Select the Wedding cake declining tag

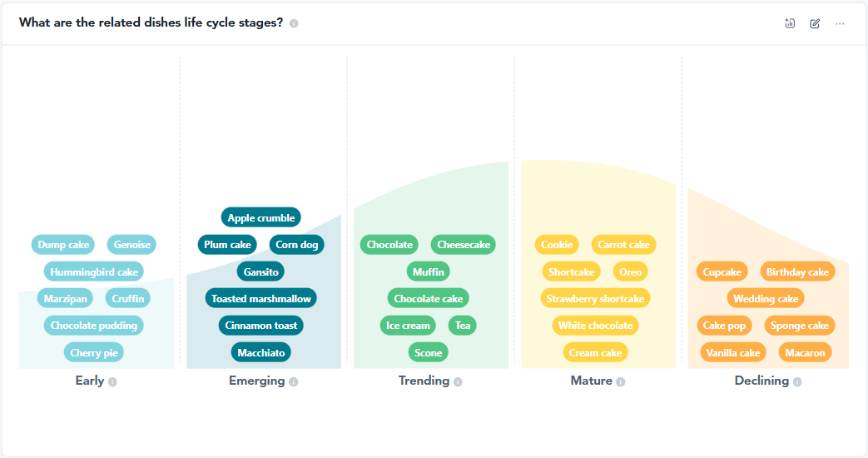tap(766, 298)
